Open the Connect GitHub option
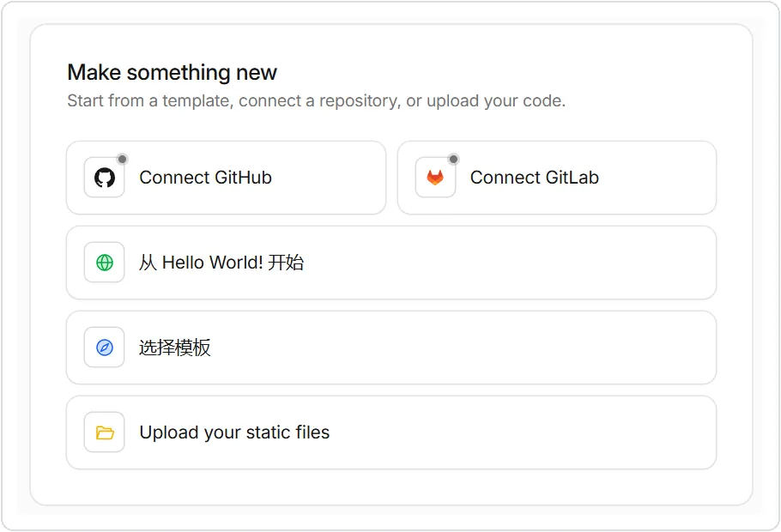 click(226, 178)
